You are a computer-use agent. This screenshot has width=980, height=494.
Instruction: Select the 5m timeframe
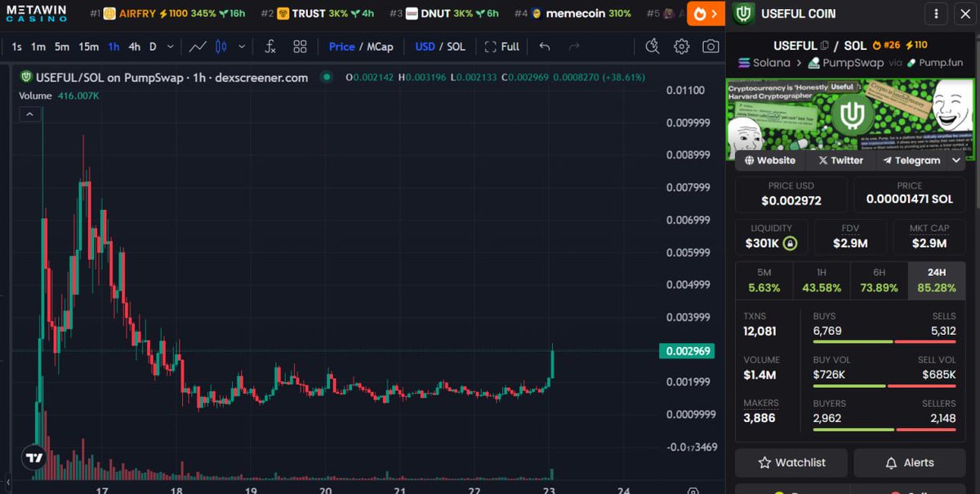62,47
